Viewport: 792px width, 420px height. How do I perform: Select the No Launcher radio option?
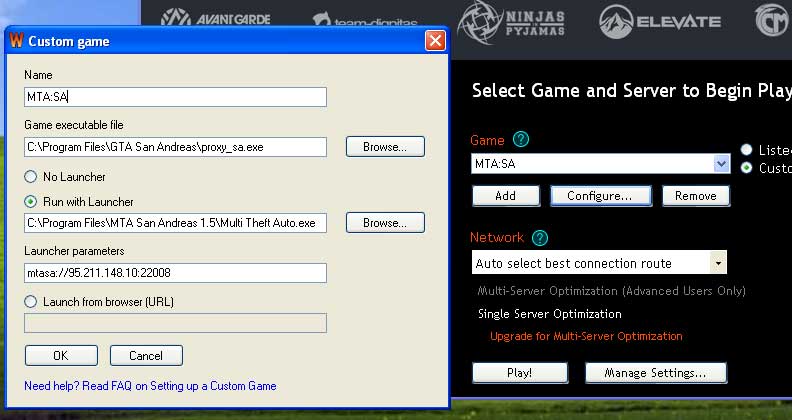pyautogui.click(x=31, y=177)
